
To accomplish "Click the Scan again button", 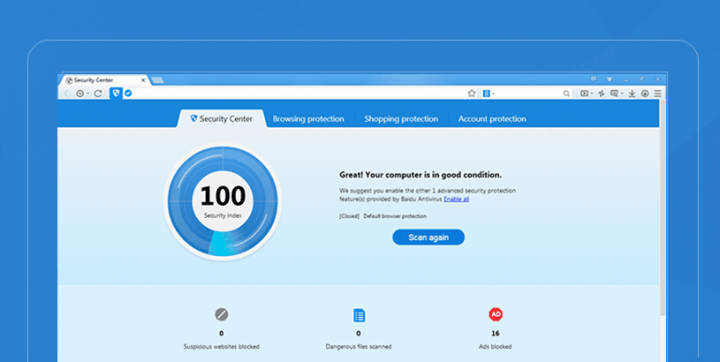I will pyautogui.click(x=428, y=238).
